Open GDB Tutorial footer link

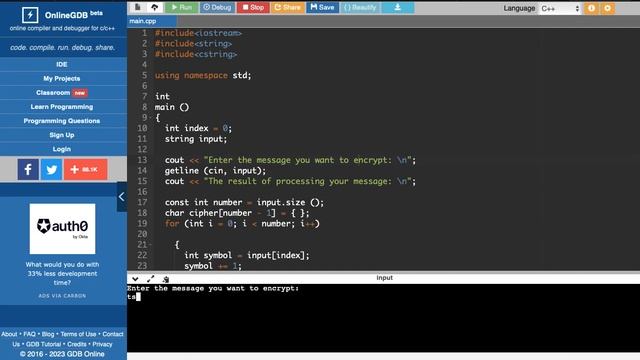(43, 344)
